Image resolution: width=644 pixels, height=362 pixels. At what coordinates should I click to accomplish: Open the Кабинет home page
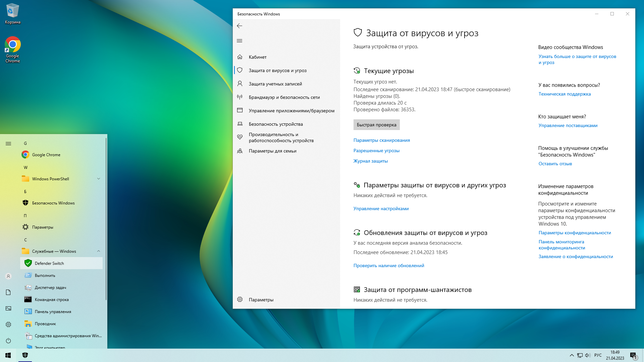click(x=286, y=57)
